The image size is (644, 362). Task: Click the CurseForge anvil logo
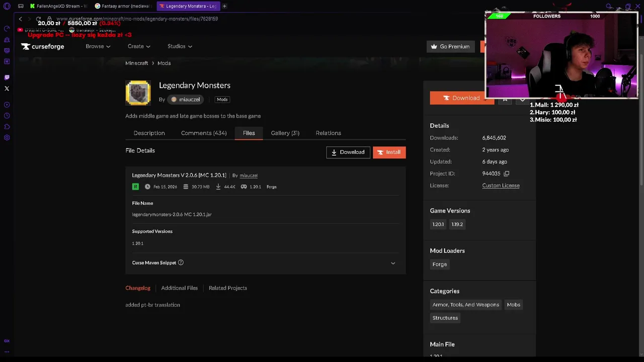tap(42, 46)
